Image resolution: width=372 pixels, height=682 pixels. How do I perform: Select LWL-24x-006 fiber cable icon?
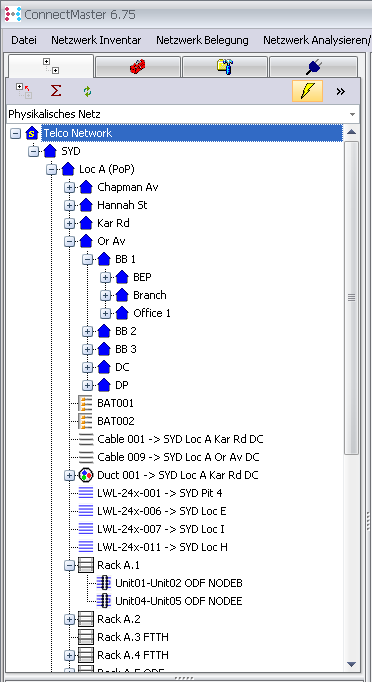pos(86,511)
